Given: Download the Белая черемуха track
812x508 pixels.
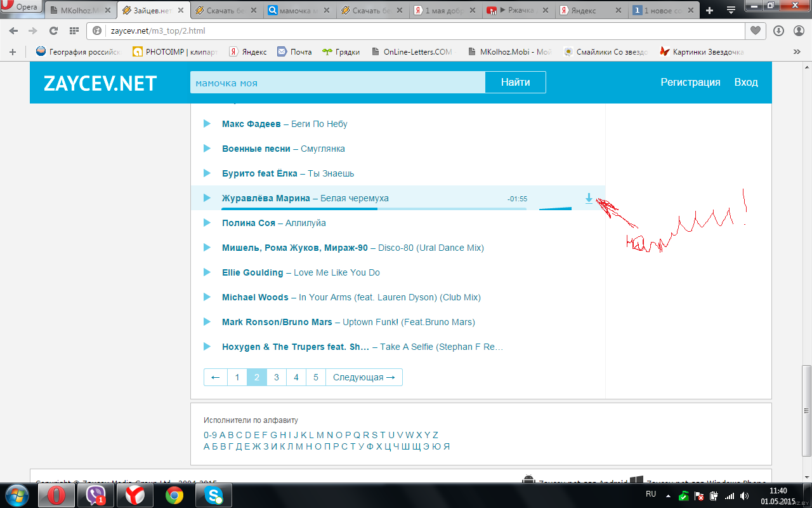Looking at the screenshot, I should click(589, 199).
